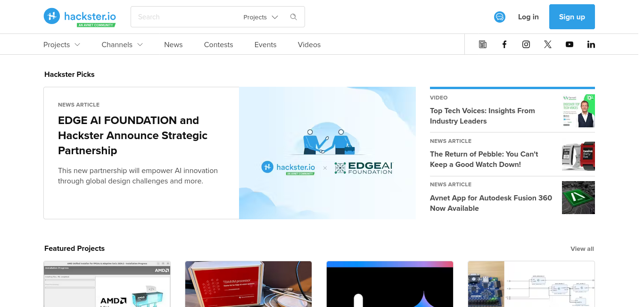The image size is (644, 307).
Task: Click the Log in link
Action: tap(528, 17)
